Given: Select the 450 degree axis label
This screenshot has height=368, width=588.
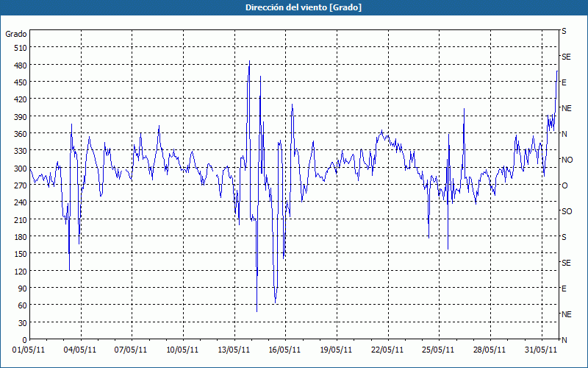Looking at the screenshot, I should [x=21, y=82].
